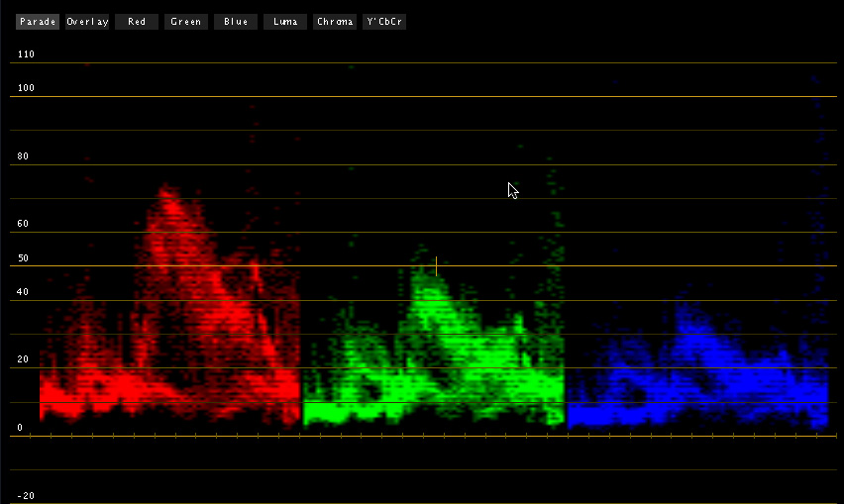Click the 20 scale label

click(x=23, y=358)
